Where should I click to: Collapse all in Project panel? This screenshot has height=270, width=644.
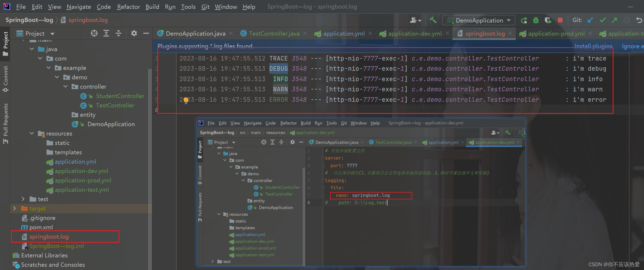[x=118, y=33]
